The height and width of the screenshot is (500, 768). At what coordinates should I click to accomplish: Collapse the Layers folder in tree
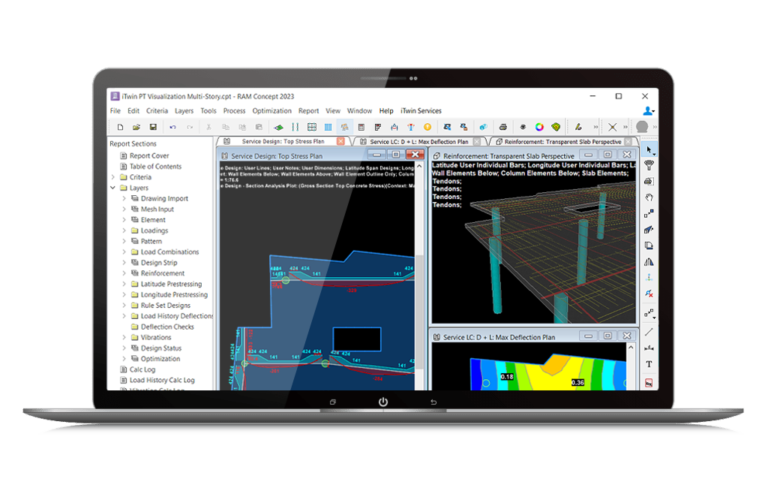click(113, 187)
